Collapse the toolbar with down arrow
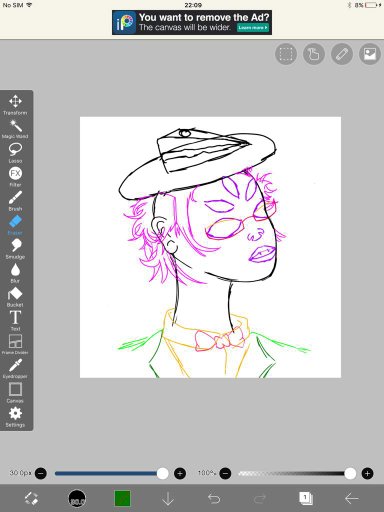The image size is (384, 512). (168, 499)
